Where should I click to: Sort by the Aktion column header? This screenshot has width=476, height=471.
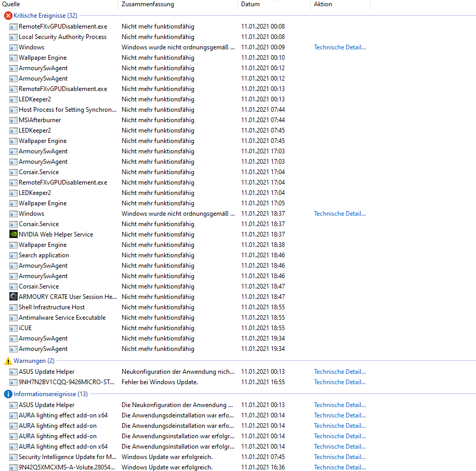(x=323, y=4)
